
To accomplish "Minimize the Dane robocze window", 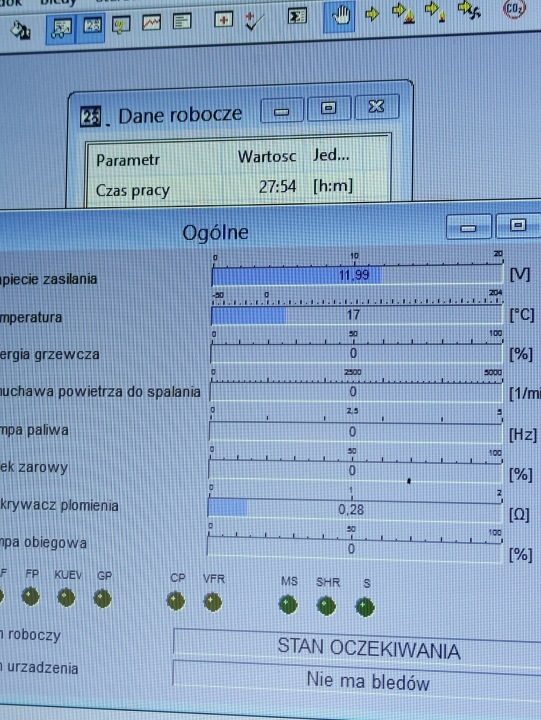I will [282, 110].
